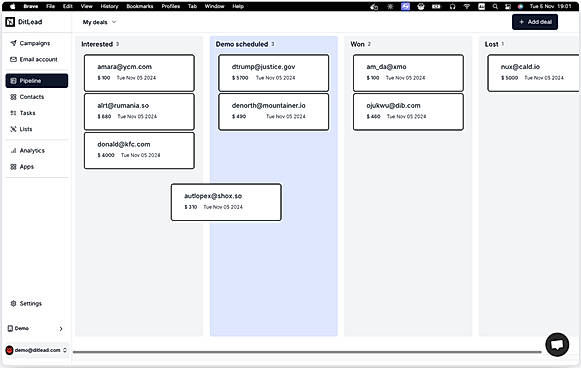Open the donald@kfc.com deal card
This screenshot has width=581, height=368.
[139, 150]
